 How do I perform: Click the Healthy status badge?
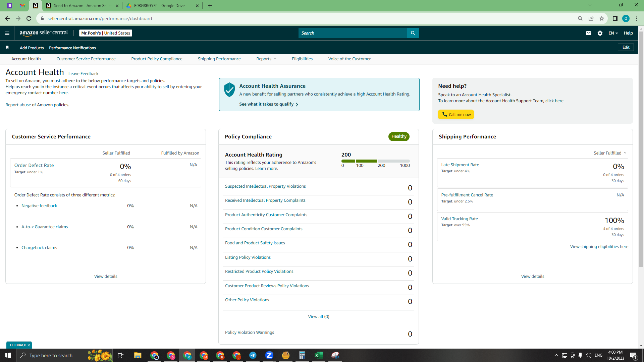point(399,136)
